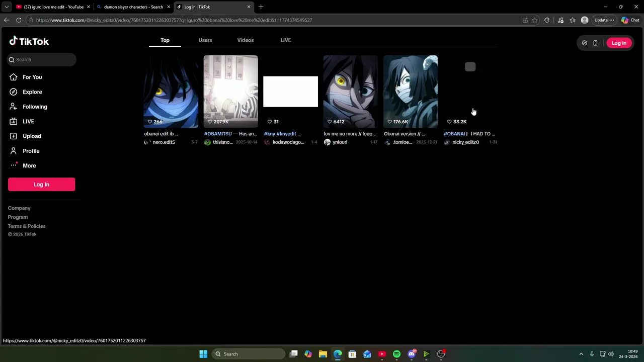Switch to the Users tab
Viewport: 644px width, 362px height.
point(205,40)
